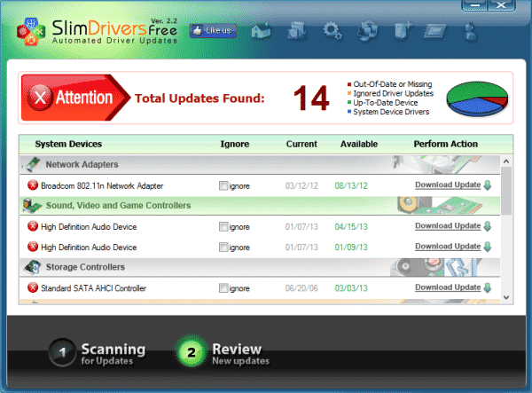Click green download arrow for Broadcom adapter
Screen dimensions: 532x393
(x=488, y=185)
